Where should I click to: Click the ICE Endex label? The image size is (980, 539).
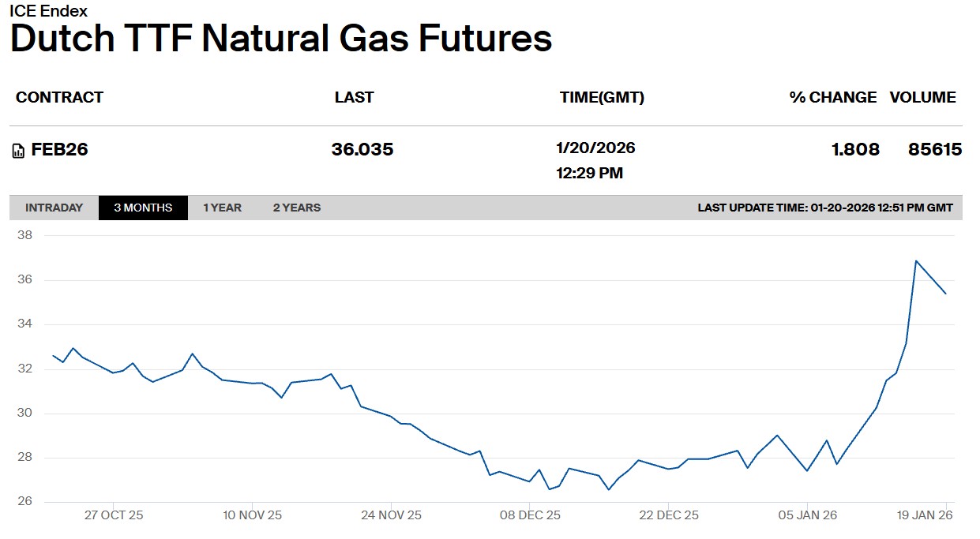[x=49, y=11]
